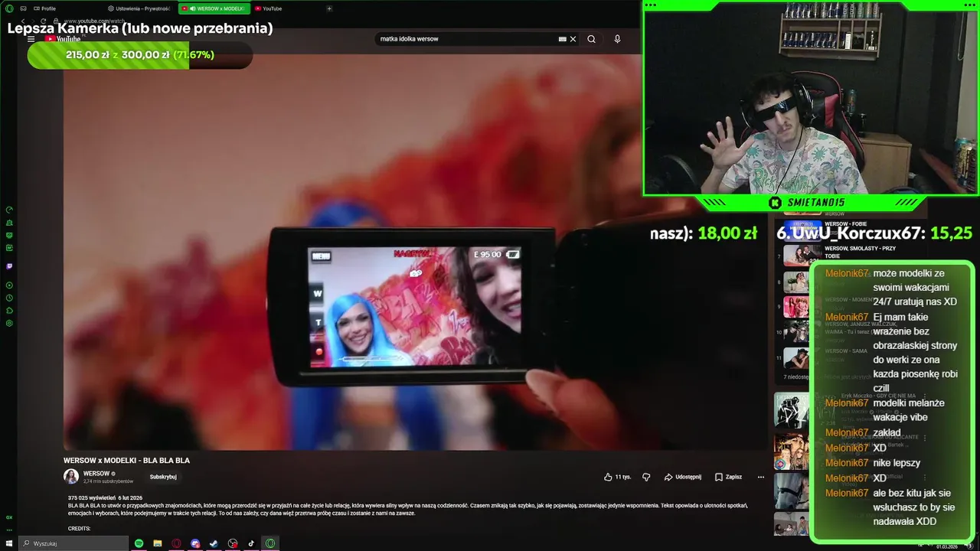Open the GX Mods sidebar panel
This screenshot has height=551, width=980.
[9, 235]
